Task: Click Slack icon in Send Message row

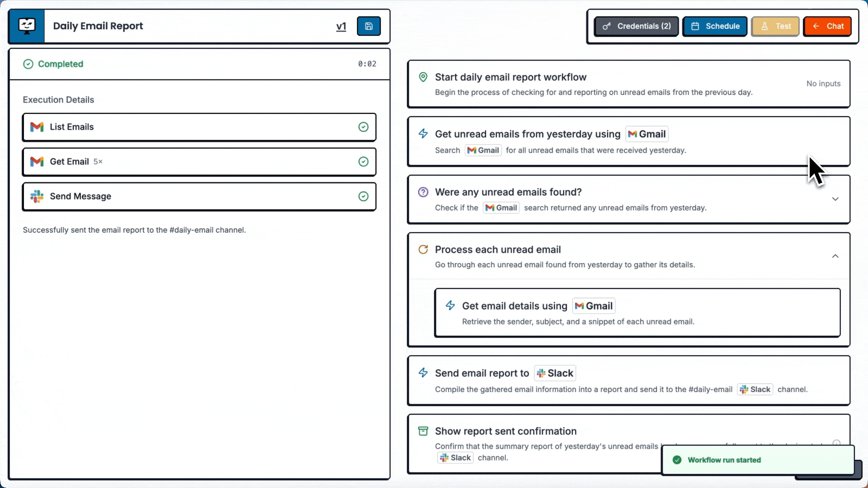Action: click(37, 196)
